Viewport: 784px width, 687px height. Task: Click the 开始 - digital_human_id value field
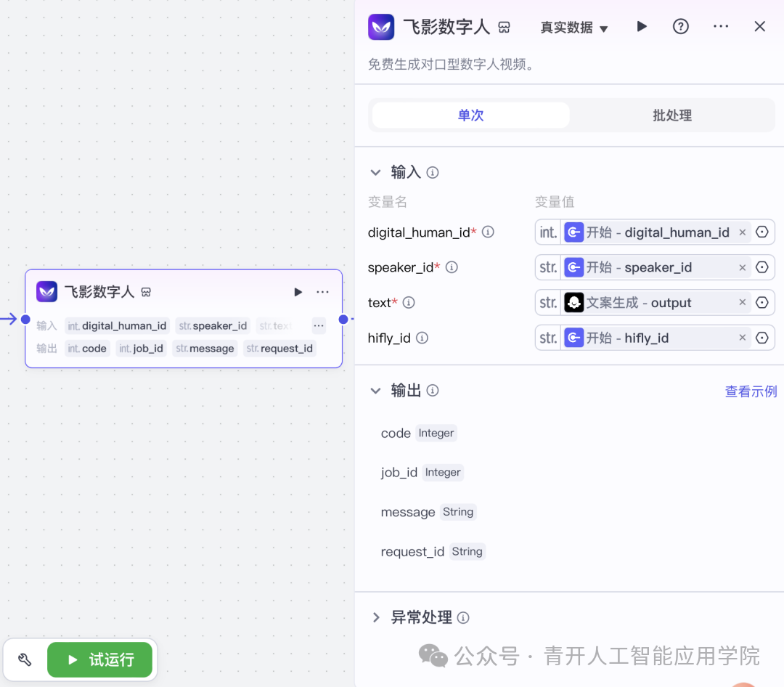pyautogui.click(x=656, y=232)
